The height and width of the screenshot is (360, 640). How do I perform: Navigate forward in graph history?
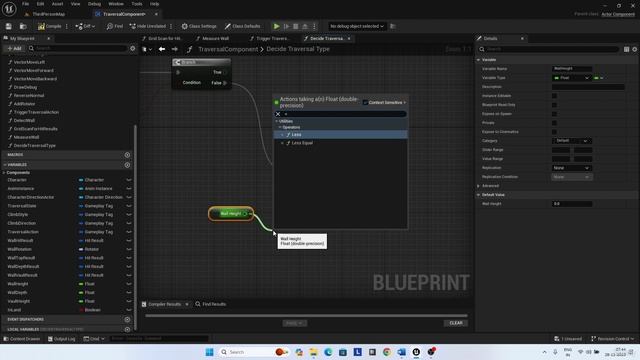175,49
